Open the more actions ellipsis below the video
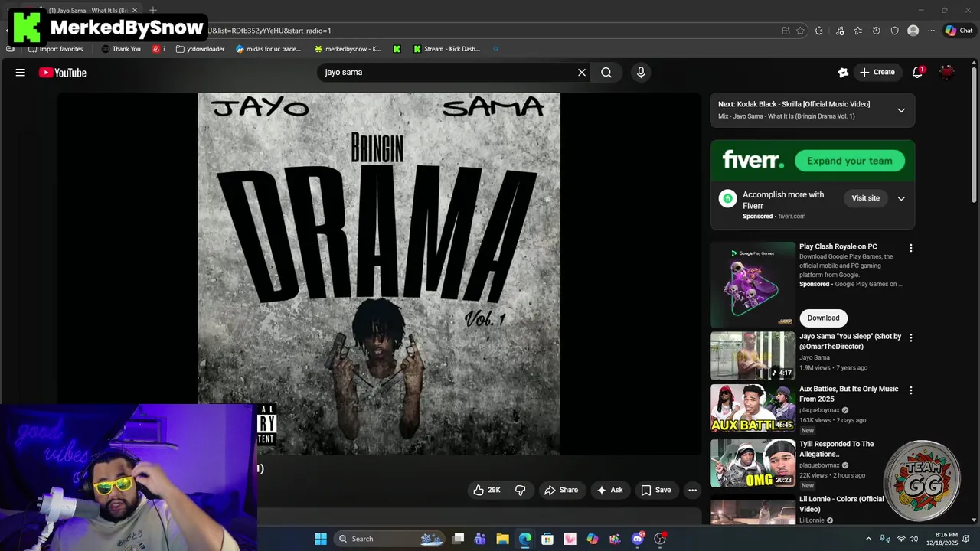 click(x=692, y=490)
